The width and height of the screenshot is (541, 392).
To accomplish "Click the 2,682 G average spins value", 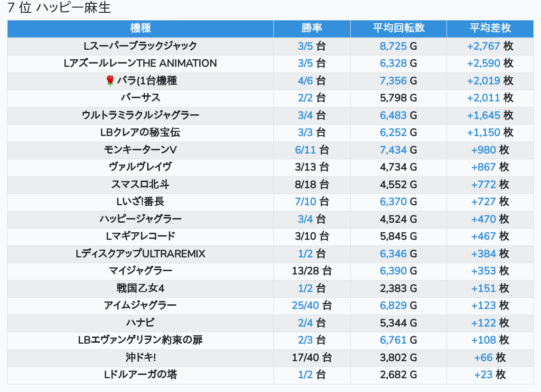I will click(399, 375).
